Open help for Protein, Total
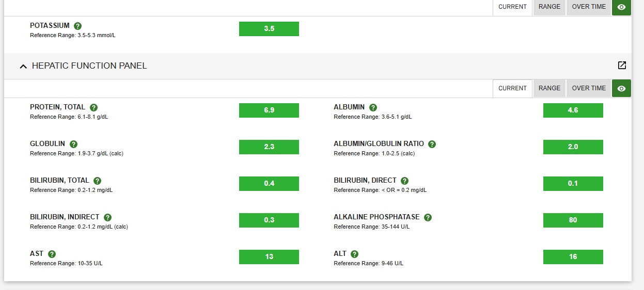The width and height of the screenshot is (644, 290). 93,107
